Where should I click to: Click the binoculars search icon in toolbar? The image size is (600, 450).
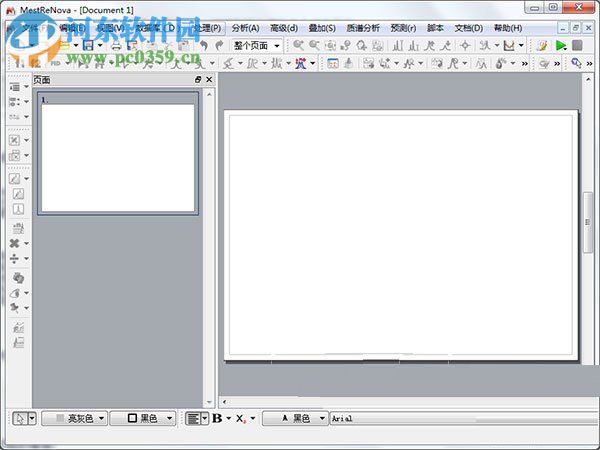576,63
